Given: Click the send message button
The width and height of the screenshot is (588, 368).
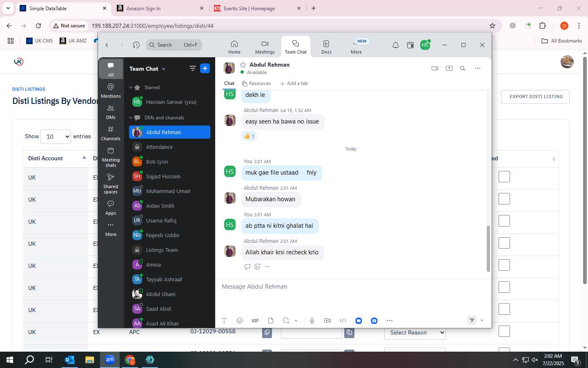Looking at the screenshot, I should (472, 321).
